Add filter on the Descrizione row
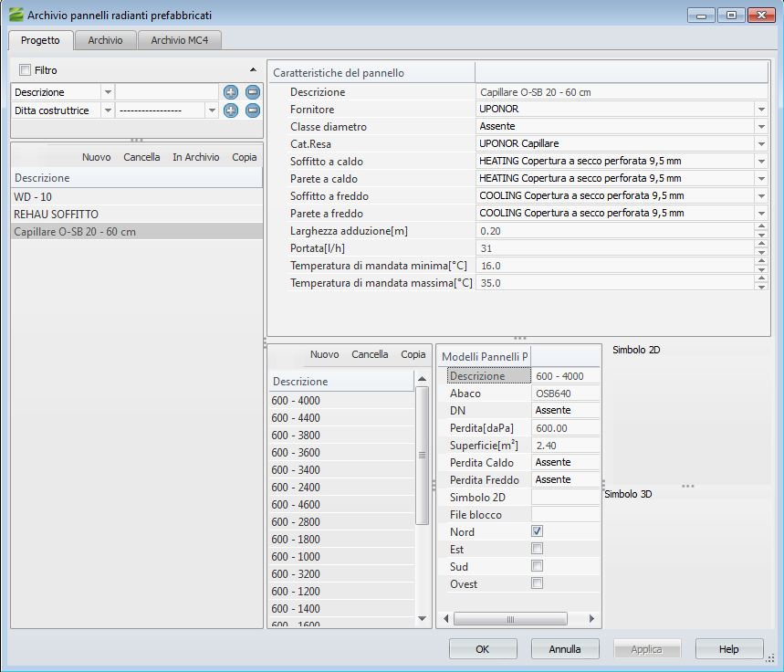784x672 pixels. point(231,92)
